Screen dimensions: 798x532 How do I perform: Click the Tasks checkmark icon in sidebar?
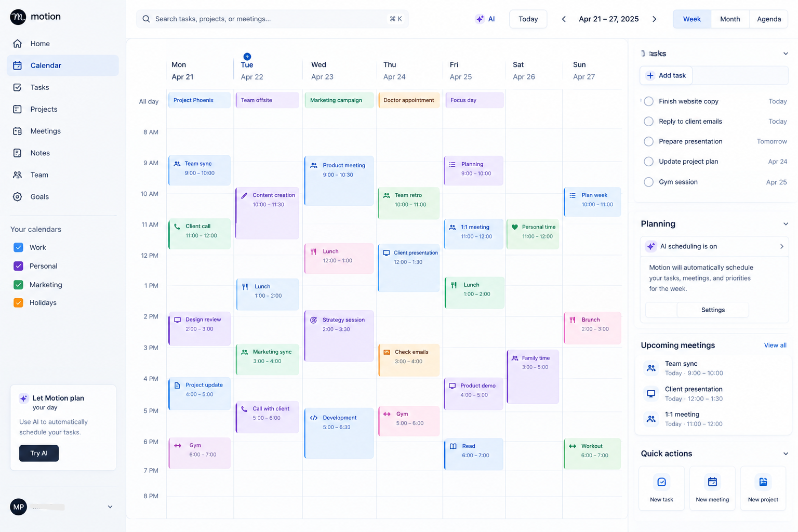point(18,87)
